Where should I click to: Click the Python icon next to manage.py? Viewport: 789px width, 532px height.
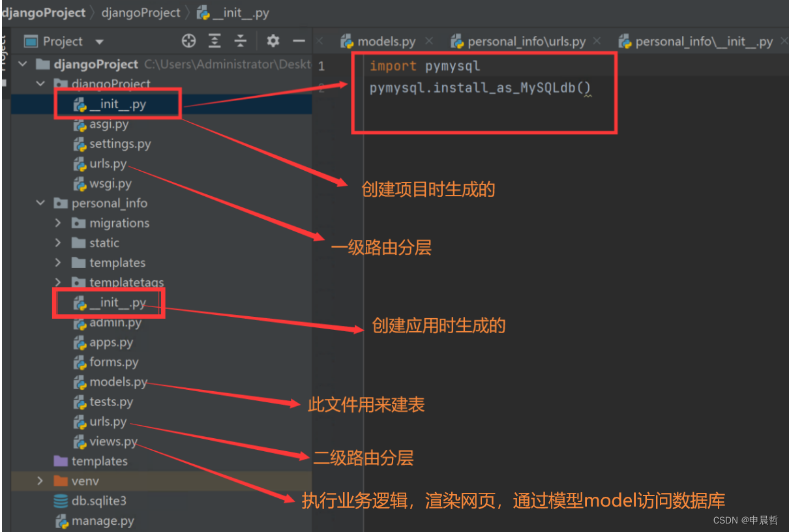tap(61, 520)
